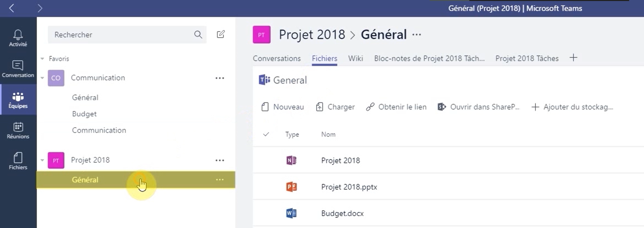Click the Rechercher search field
644x228 pixels.
pyautogui.click(x=127, y=34)
